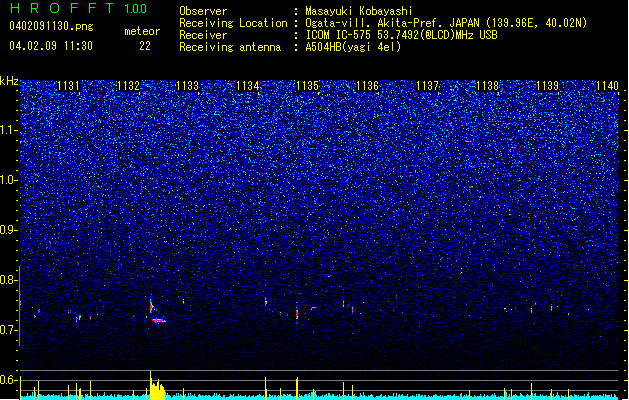Click the 0.6 kHz frequency label
629x400 pixels.
pos(9,380)
